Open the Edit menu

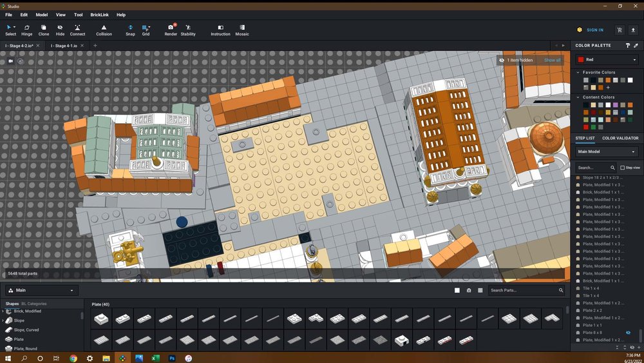click(x=24, y=15)
